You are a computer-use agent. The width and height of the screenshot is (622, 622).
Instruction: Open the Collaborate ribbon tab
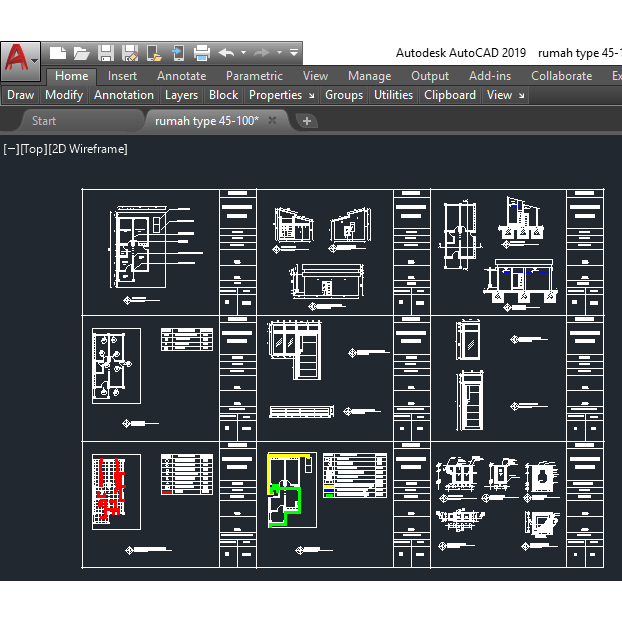tap(561, 76)
